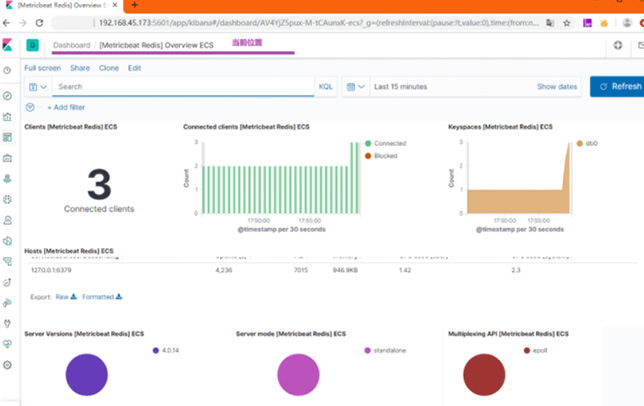644x406 pixels.
Task: Open Dev Tools wrench icon in sidebar
Action: pyautogui.click(x=7, y=323)
